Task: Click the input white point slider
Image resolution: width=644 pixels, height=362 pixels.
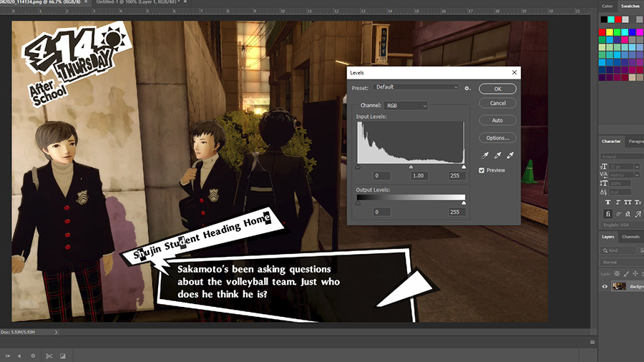Action: click(x=464, y=167)
